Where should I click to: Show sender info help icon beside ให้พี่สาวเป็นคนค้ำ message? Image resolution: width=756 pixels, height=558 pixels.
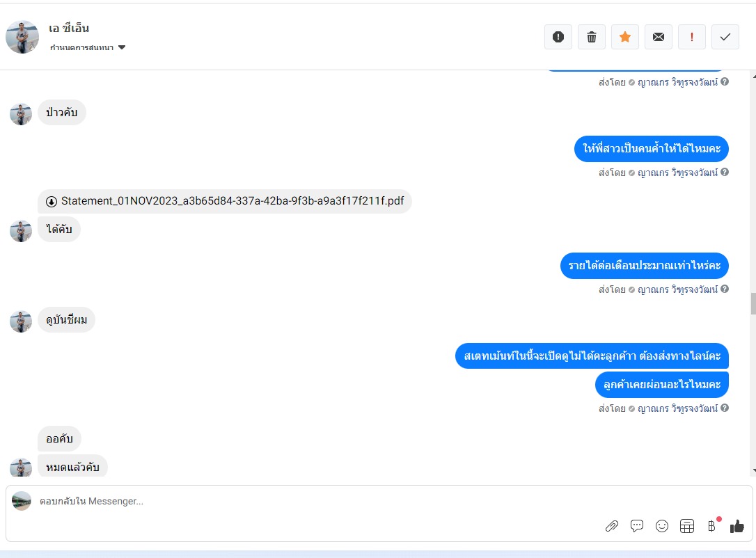click(725, 172)
